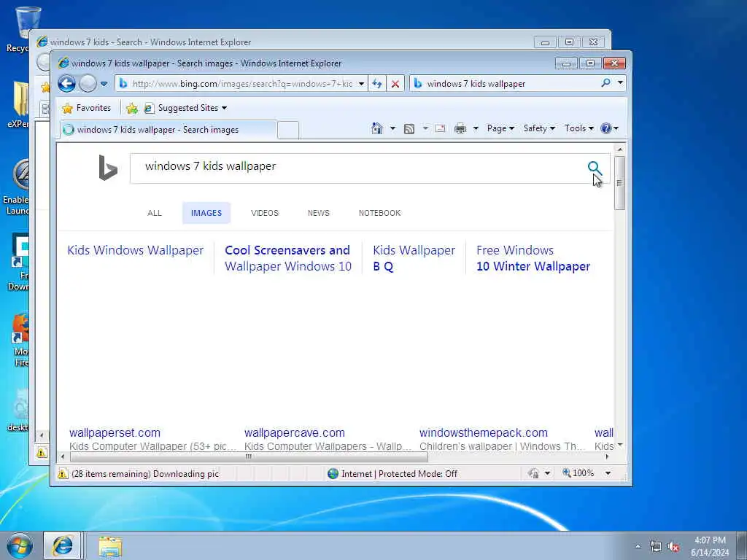Viewport: 747px width, 560px height.
Task: Open the Safety menu
Action: pos(539,128)
